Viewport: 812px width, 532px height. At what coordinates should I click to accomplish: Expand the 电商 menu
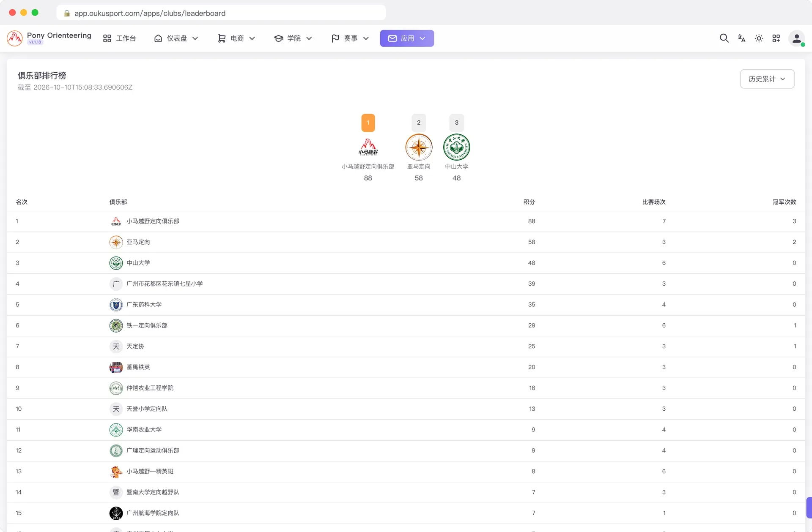coord(236,38)
